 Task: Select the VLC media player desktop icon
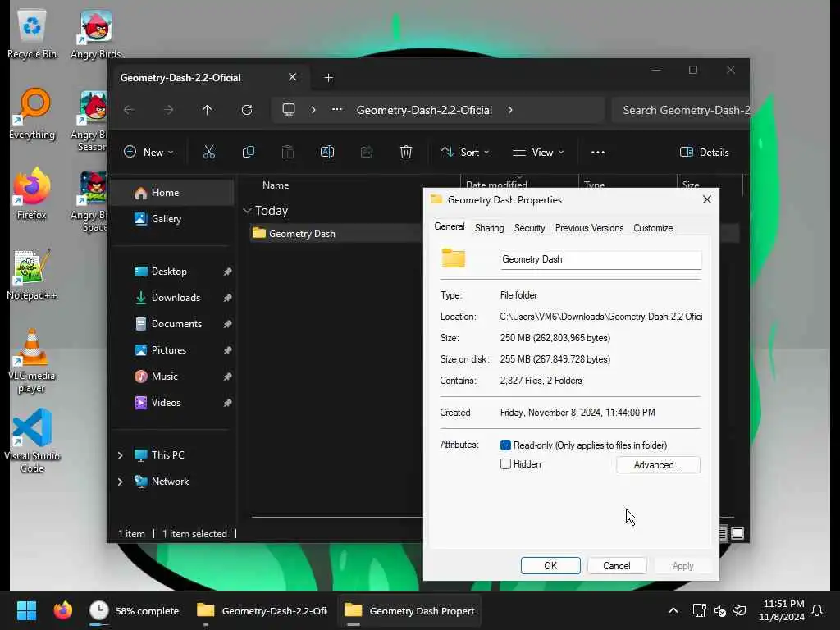[x=32, y=361]
